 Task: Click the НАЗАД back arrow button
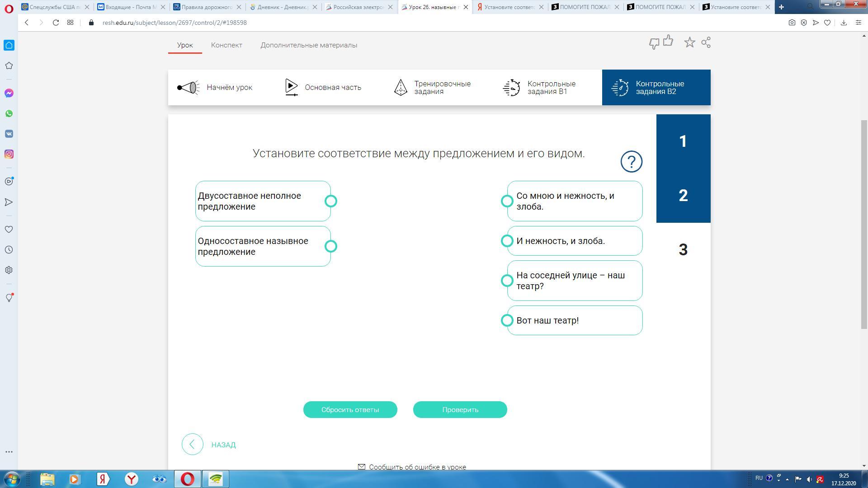coord(193,444)
